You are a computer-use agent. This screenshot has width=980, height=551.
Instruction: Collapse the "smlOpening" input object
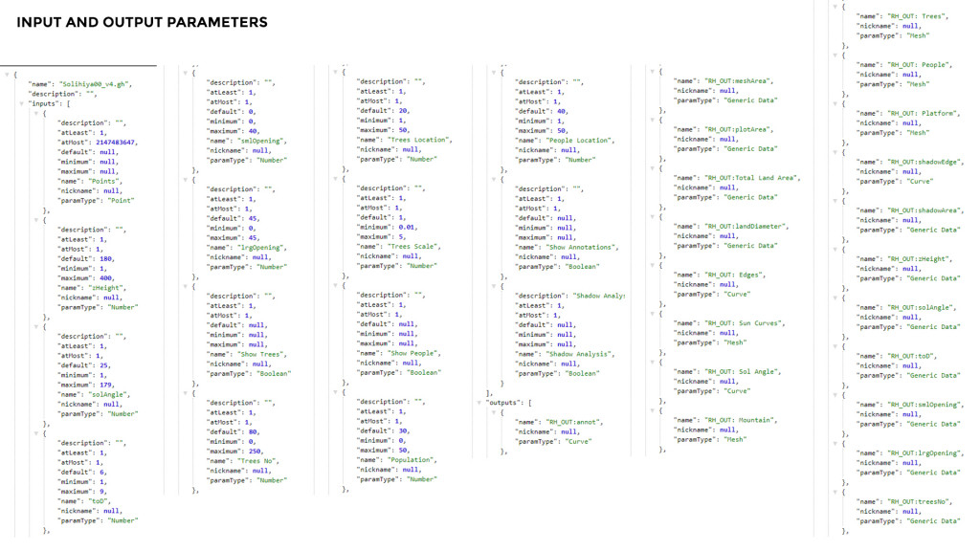185,74
